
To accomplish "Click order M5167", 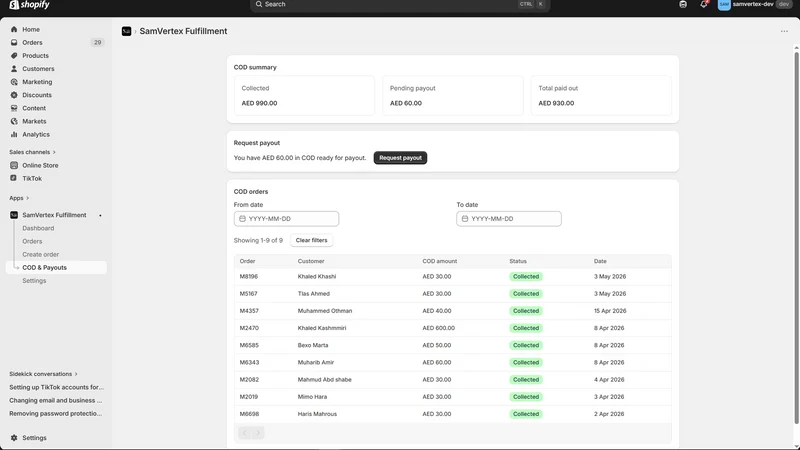I will pos(248,294).
